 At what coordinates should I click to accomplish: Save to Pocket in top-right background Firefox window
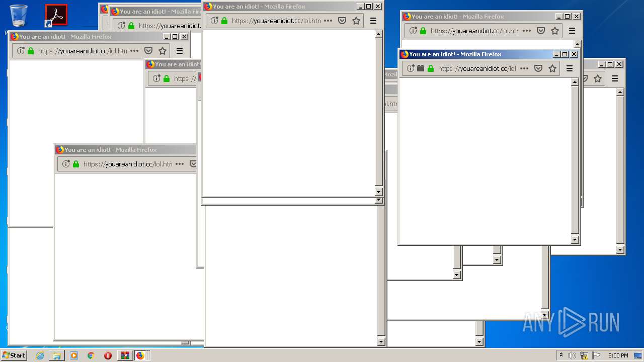point(541,31)
